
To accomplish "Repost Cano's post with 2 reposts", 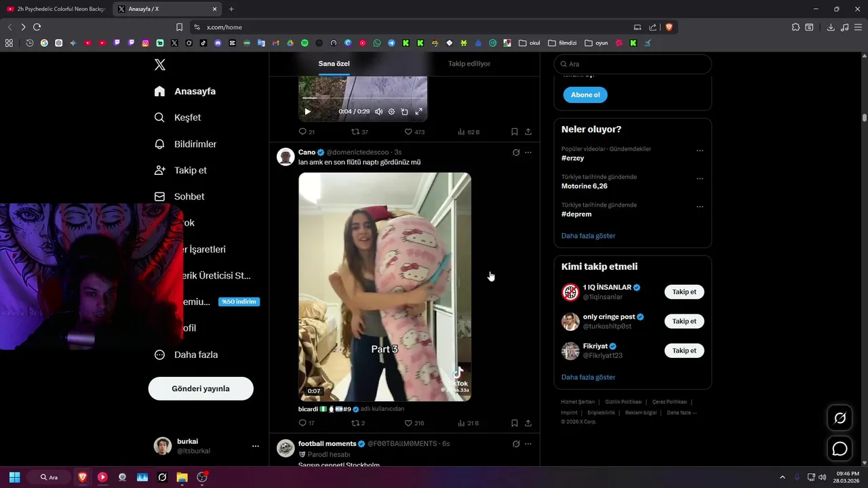I will [358, 423].
